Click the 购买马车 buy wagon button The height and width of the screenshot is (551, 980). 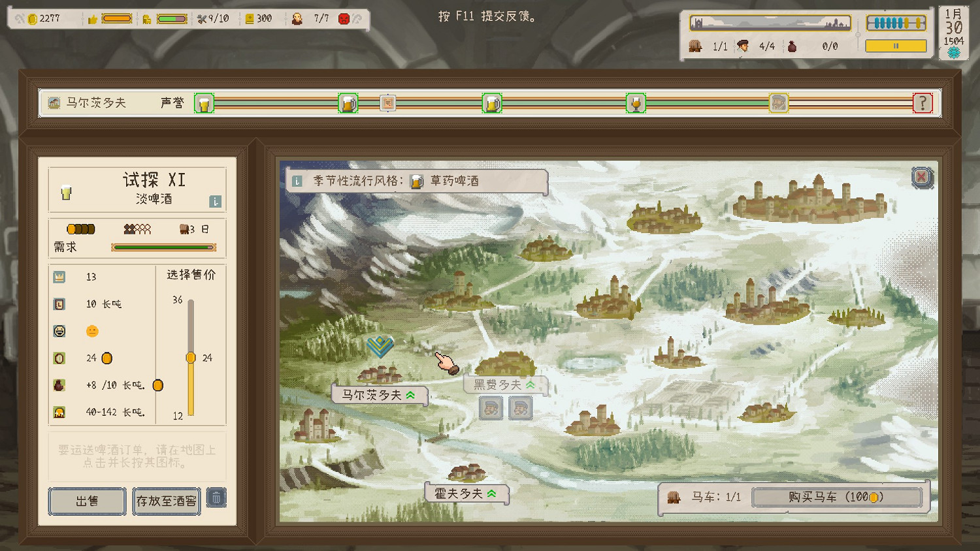tap(836, 497)
